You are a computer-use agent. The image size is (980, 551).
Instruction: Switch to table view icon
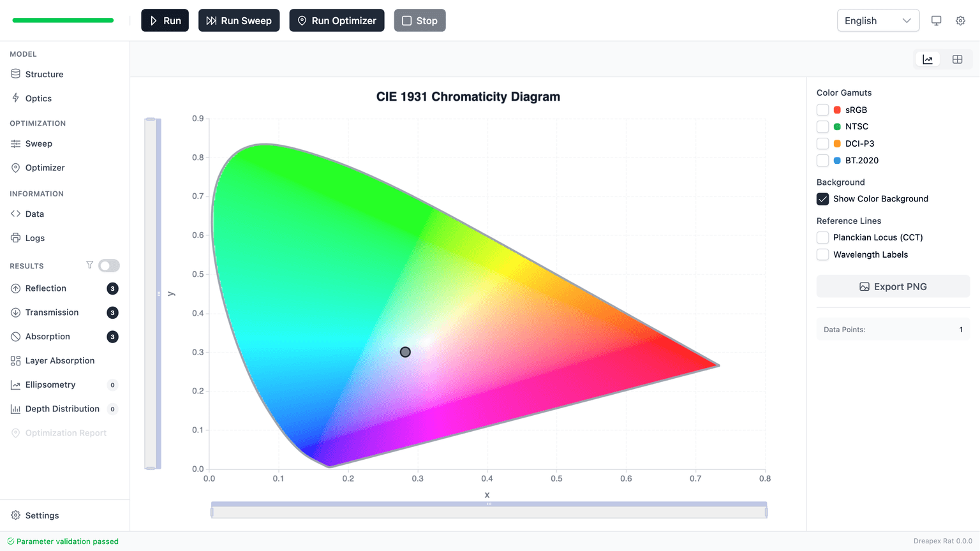coord(957,59)
